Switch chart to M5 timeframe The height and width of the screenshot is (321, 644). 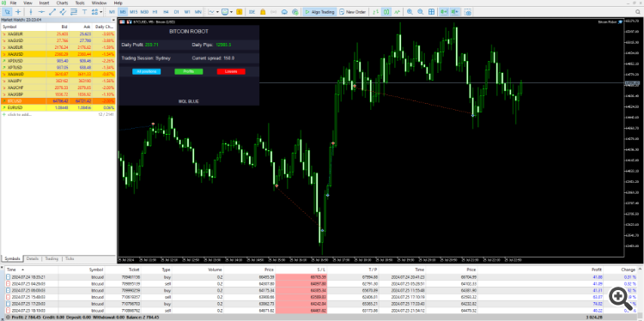pos(123,12)
